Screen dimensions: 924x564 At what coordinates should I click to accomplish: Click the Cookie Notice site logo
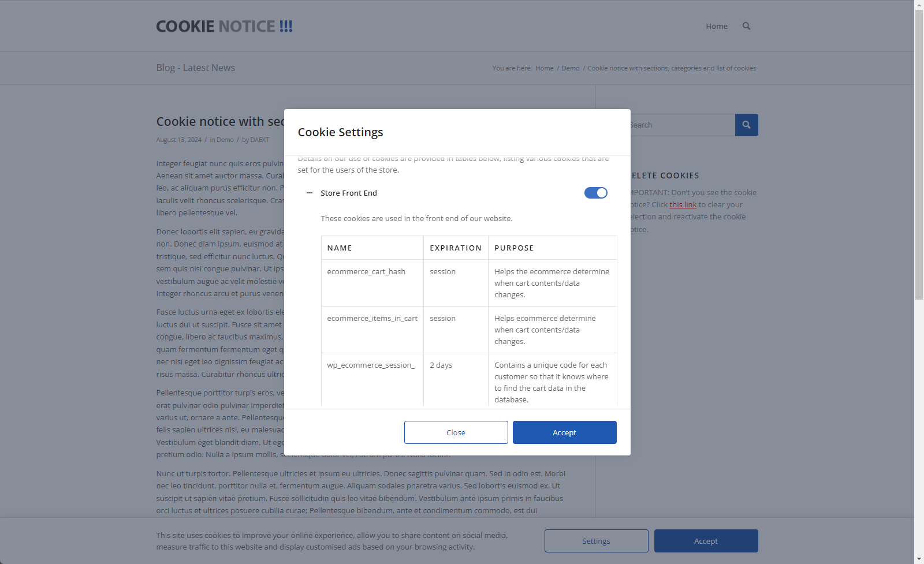tap(224, 27)
